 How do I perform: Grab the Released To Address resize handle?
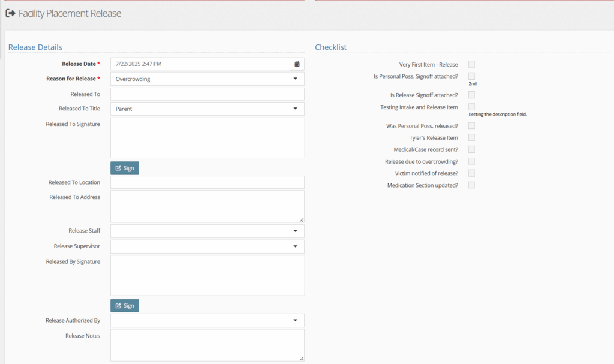coord(302,220)
